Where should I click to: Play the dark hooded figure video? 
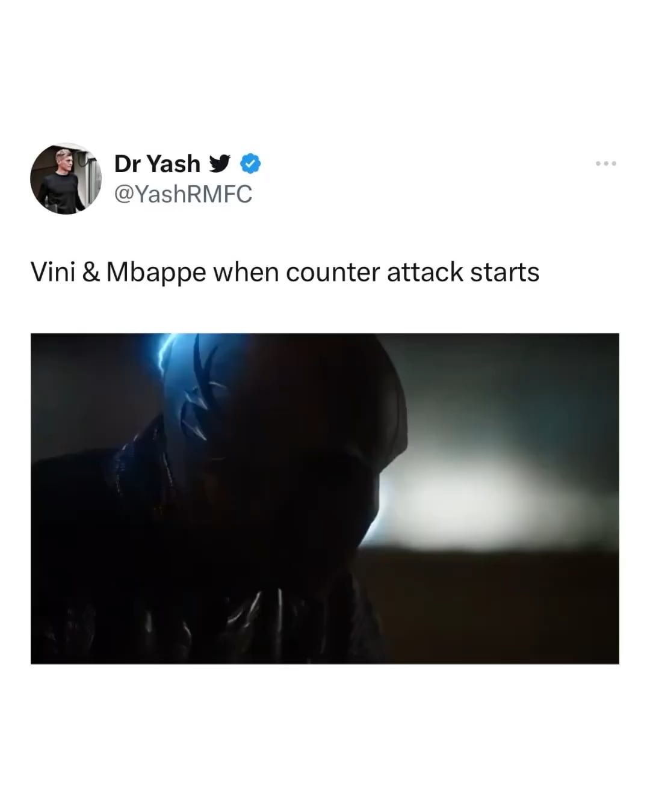point(325,499)
